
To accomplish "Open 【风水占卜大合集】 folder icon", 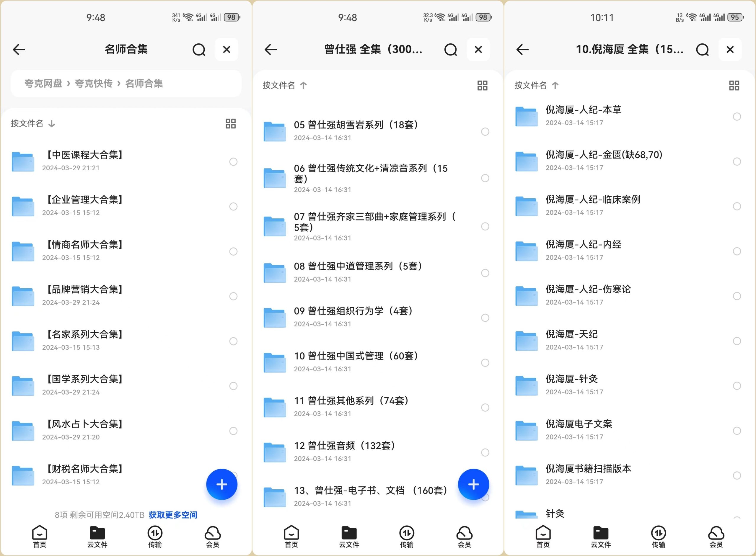I will 23,431.
